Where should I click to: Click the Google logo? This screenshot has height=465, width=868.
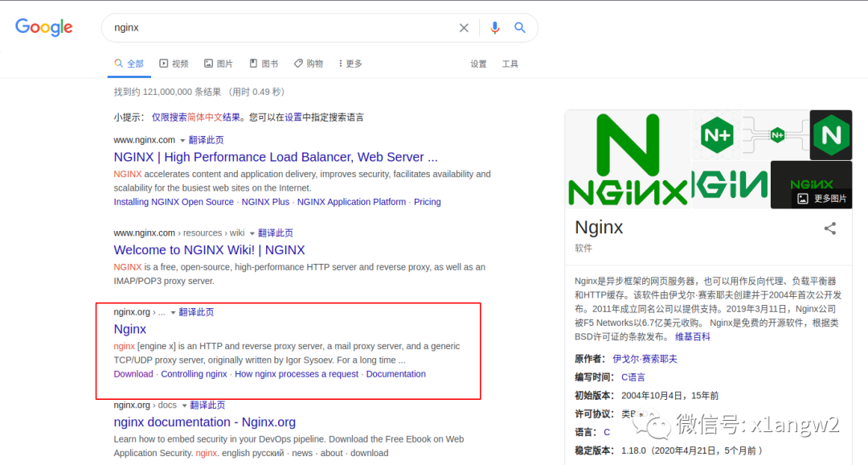coord(43,27)
